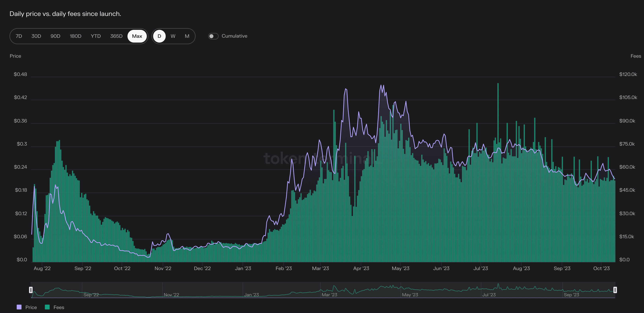
Task: Click the purple Price legend swatch
Action: coord(19,307)
